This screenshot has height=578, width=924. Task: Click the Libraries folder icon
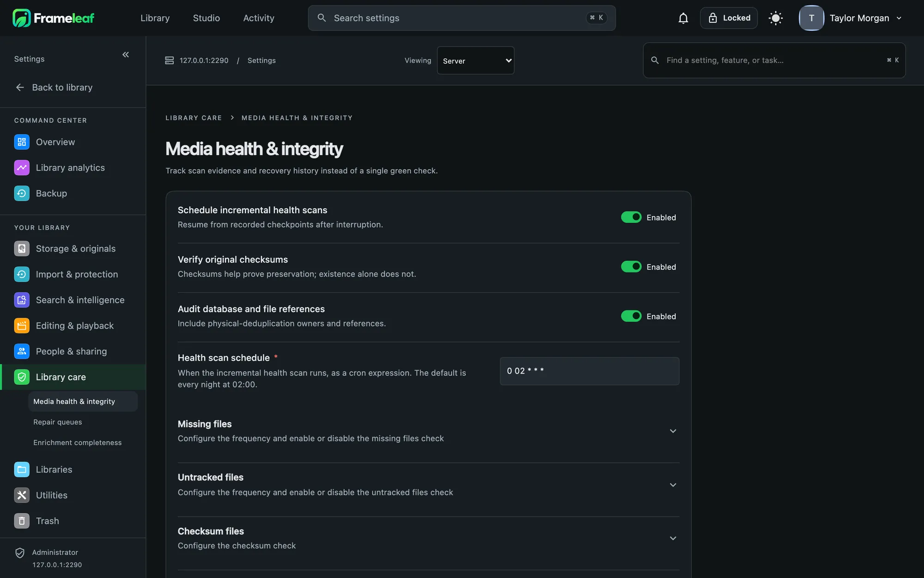(22, 469)
